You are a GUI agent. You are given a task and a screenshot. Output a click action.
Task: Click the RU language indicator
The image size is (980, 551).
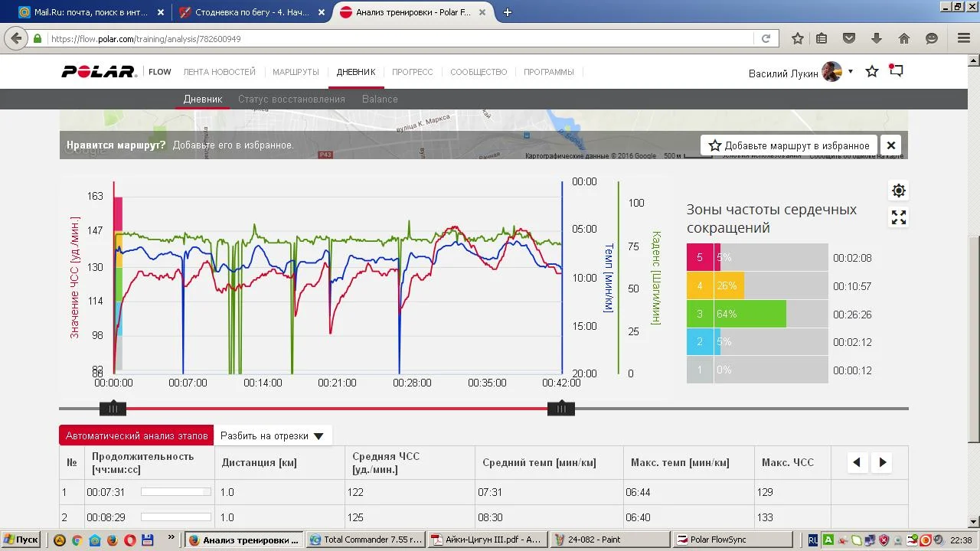(813, 540)
